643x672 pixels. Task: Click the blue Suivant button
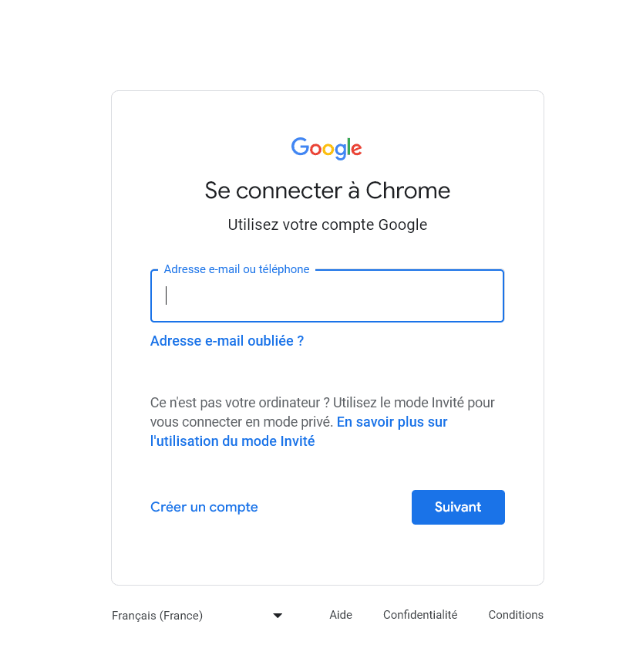(x=458, y=507)
